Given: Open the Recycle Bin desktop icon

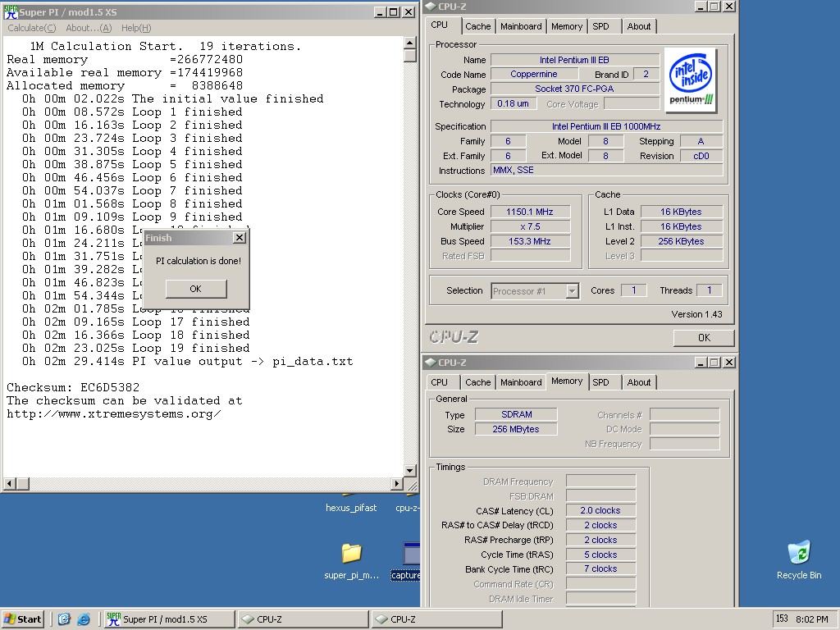Looking at the screenshot, I should tap(799, 560).
